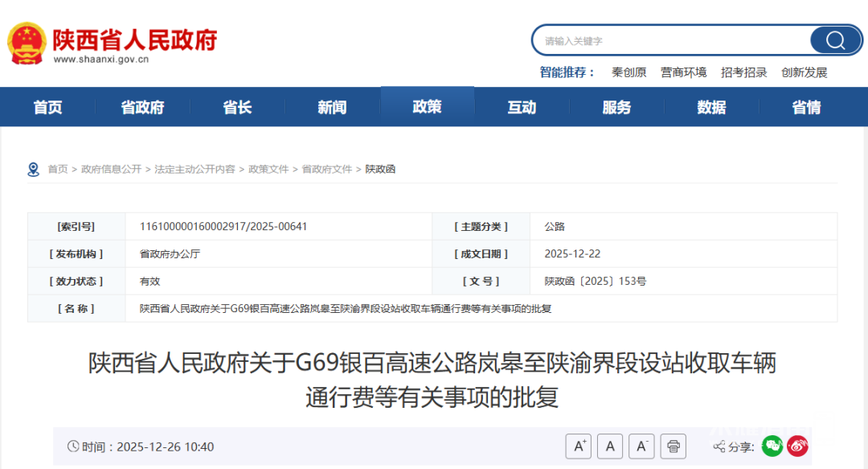Share the article via the red Weibo icon
This screenshot has height=469, width=868.
796,446
